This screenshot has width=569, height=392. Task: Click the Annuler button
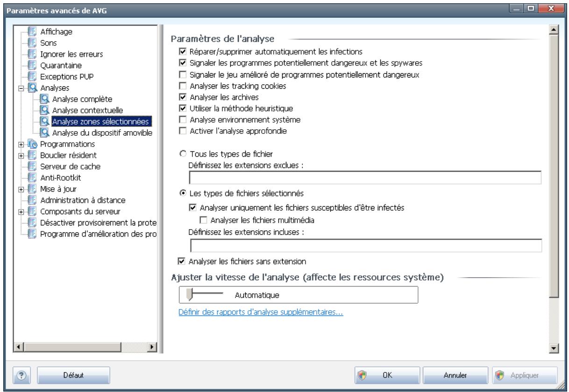[x=455, y=375]
